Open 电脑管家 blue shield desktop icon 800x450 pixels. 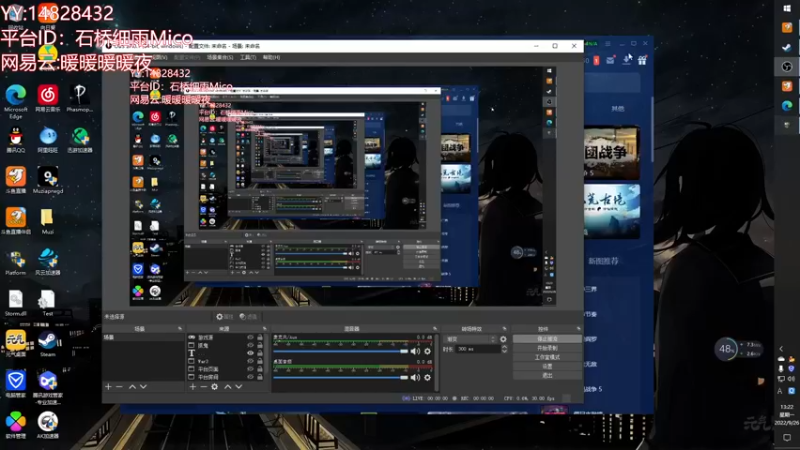coord(16,385)
